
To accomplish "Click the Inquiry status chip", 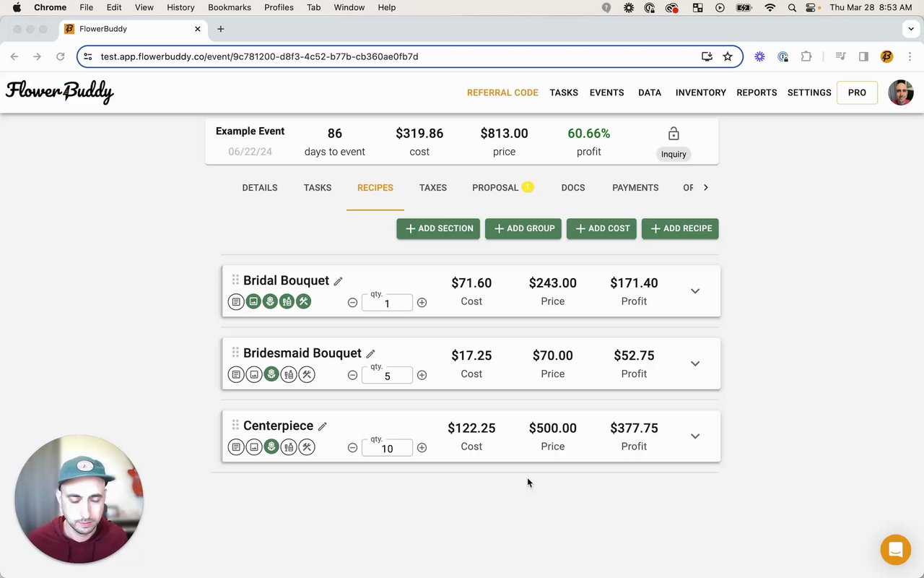I will point(674,154).
